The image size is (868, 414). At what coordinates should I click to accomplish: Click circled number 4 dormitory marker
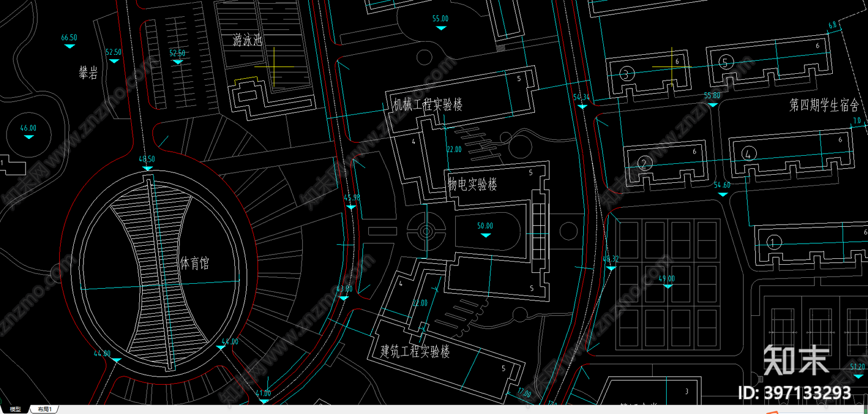749,154
